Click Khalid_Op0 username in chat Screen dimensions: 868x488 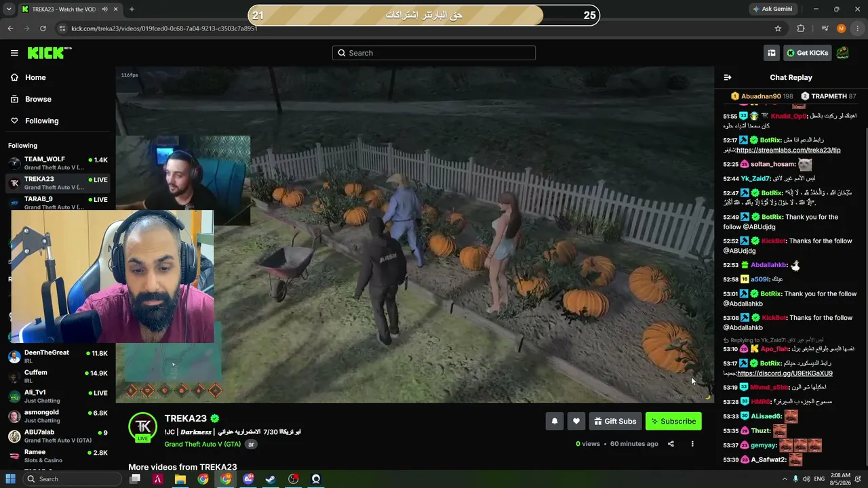pos(789,116)
